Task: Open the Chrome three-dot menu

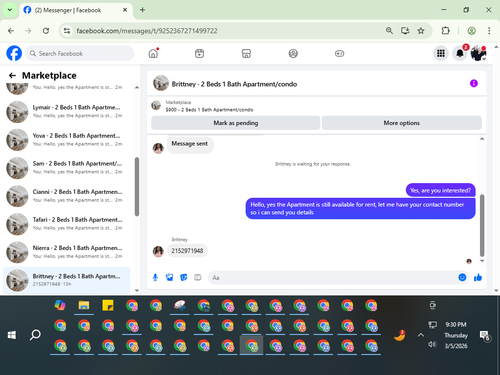Action: 489,31
